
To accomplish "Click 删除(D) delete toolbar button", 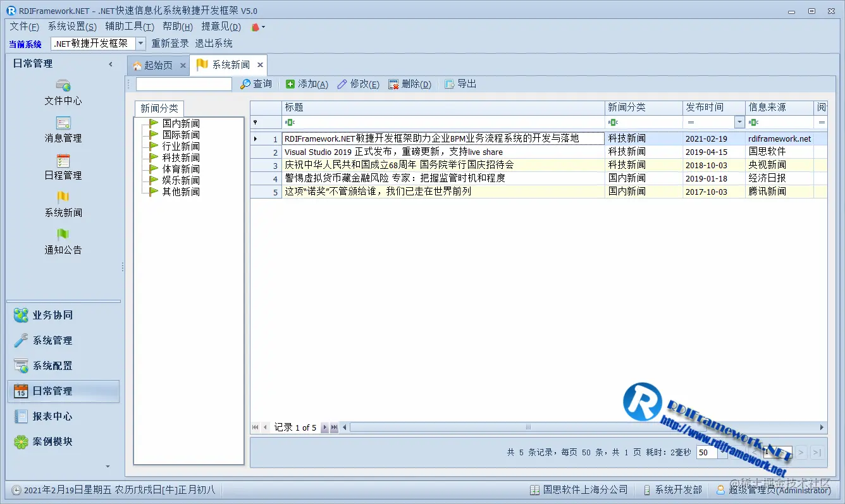I will (x=410, y=84).
